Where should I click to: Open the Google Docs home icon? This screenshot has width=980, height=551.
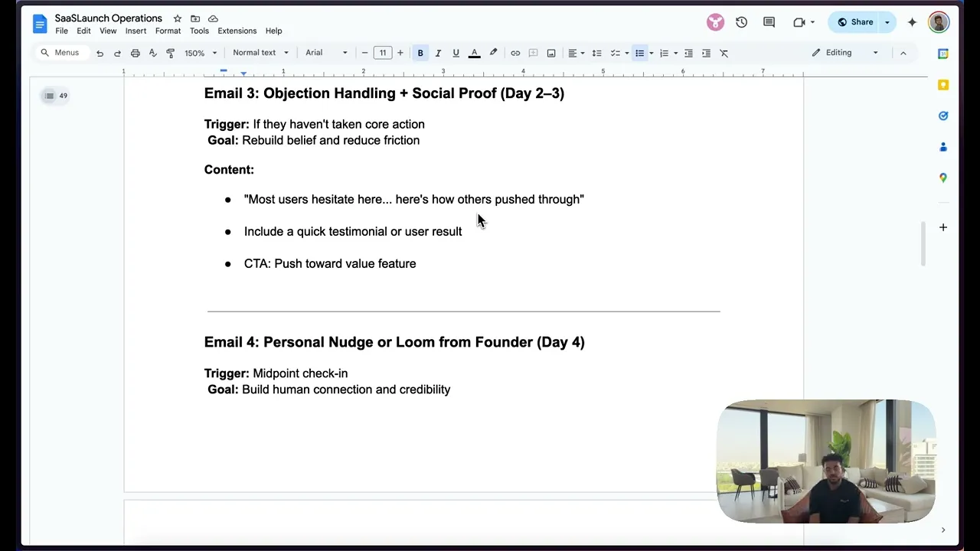coord(40,24)
